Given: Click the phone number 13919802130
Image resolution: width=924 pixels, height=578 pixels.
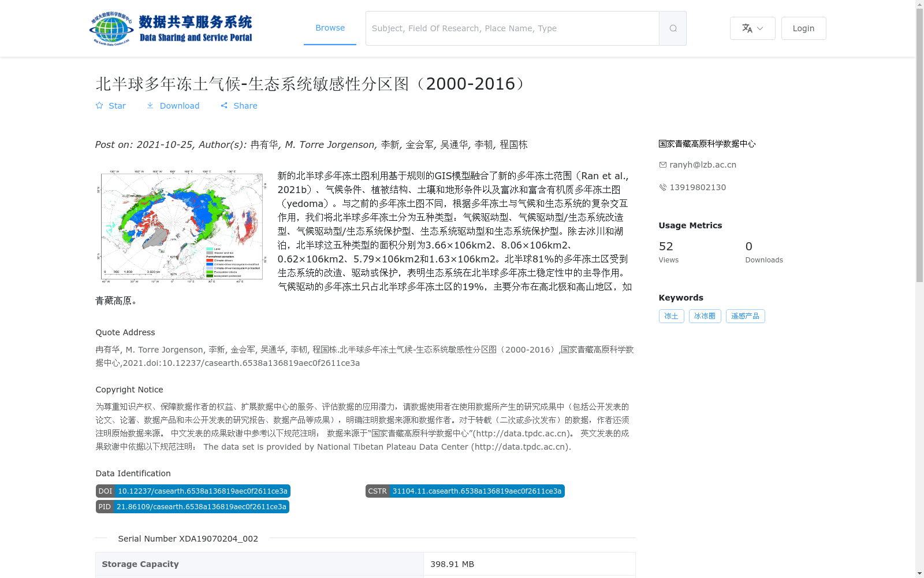Looking at the screenshot, I should 698,187.
